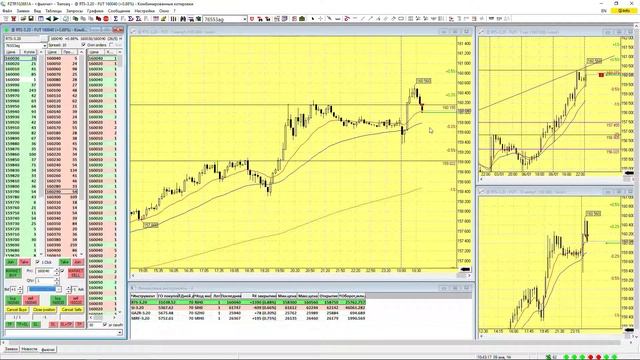640x360 pixels.
Task: Open the toolbar account dropdown 7655Jag
Action: click(244, 19)
